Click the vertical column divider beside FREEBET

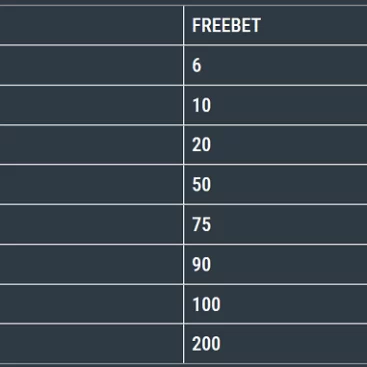183,25
